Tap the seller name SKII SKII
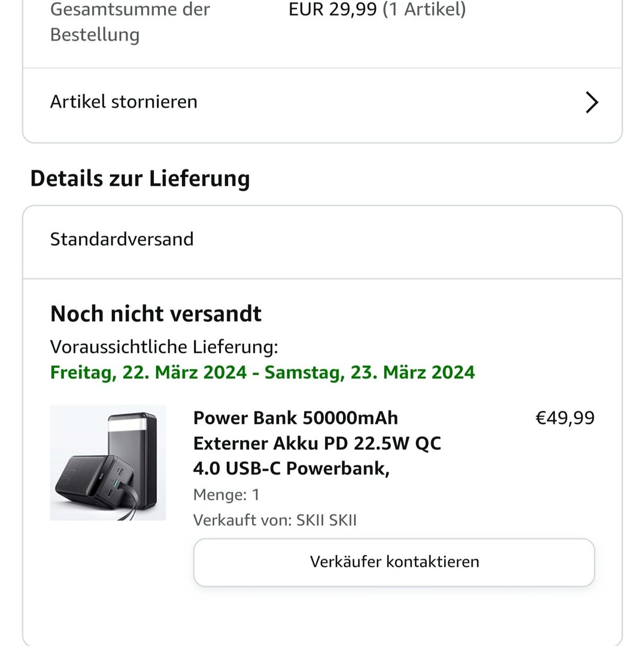The image size is (644, 646). click(327, 520)
